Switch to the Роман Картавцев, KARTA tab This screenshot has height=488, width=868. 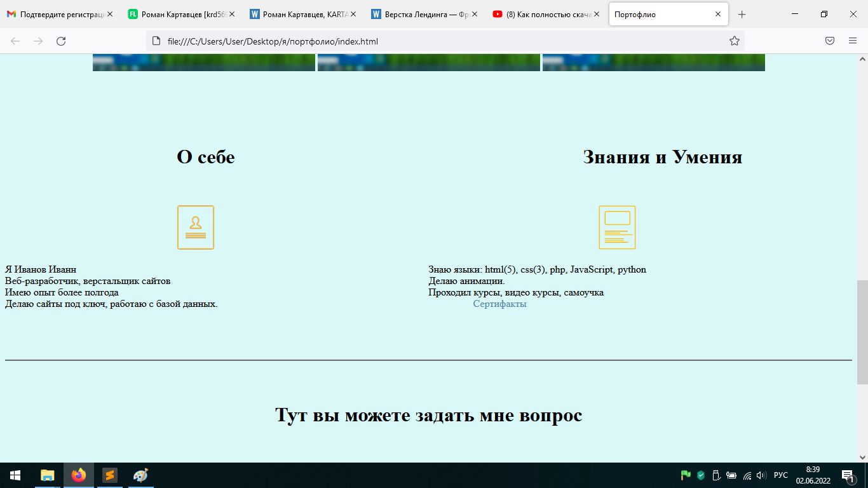[303, 14]
